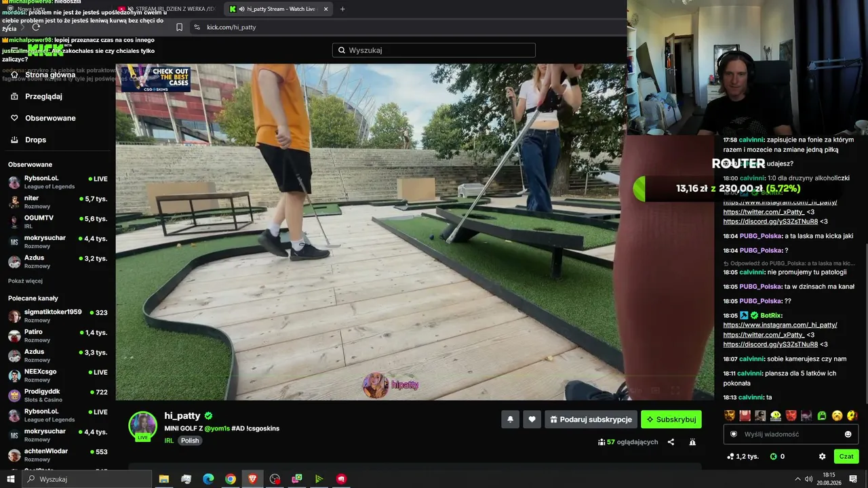
Task: Show hidden system tray icons
Action: (797, 479)
